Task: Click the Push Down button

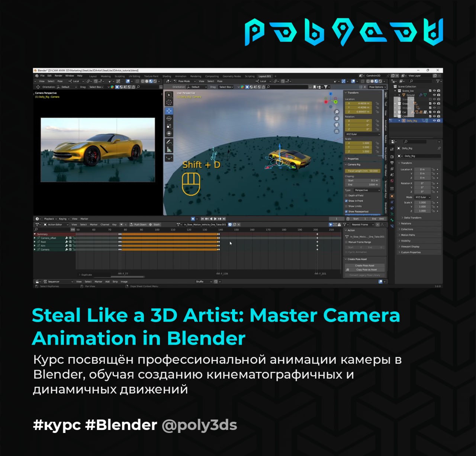Action: pyautogui.click(x=138, y=224)
